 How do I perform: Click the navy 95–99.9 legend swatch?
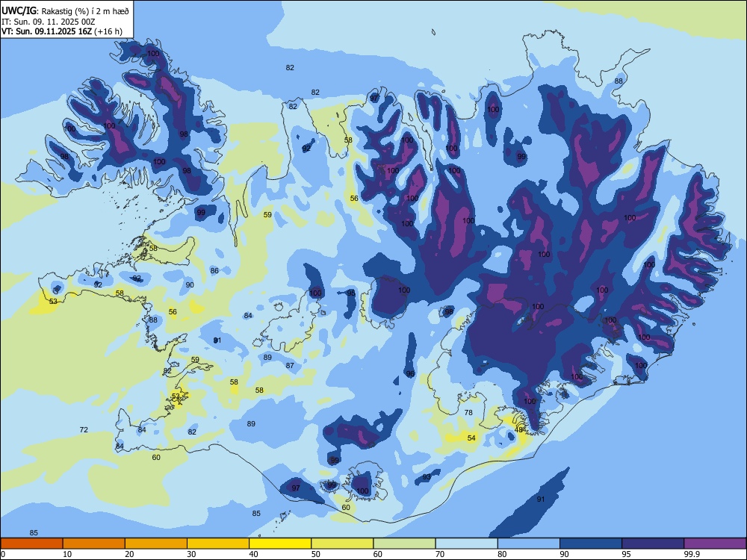click(x=653, y=544)
